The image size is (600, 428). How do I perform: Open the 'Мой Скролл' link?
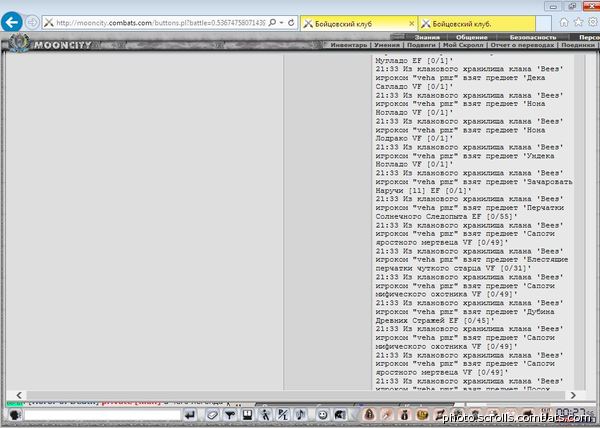point(463,45)
